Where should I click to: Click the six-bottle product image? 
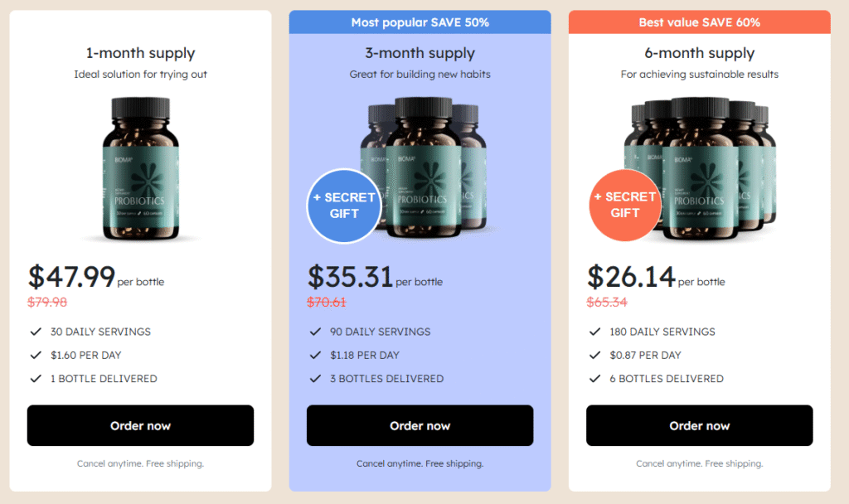coord(701,168)
